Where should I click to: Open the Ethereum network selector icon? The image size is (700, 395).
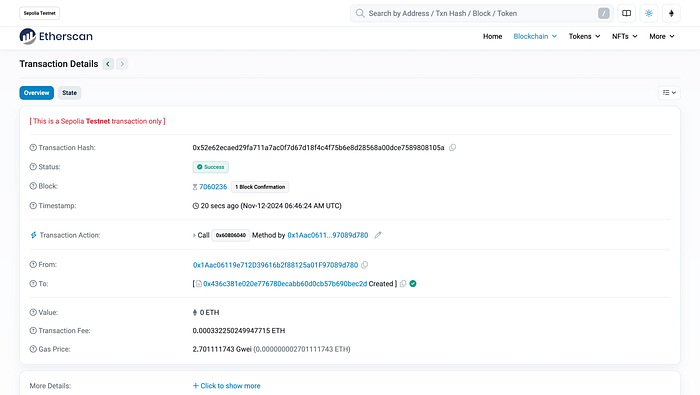[x=671, y=13]
